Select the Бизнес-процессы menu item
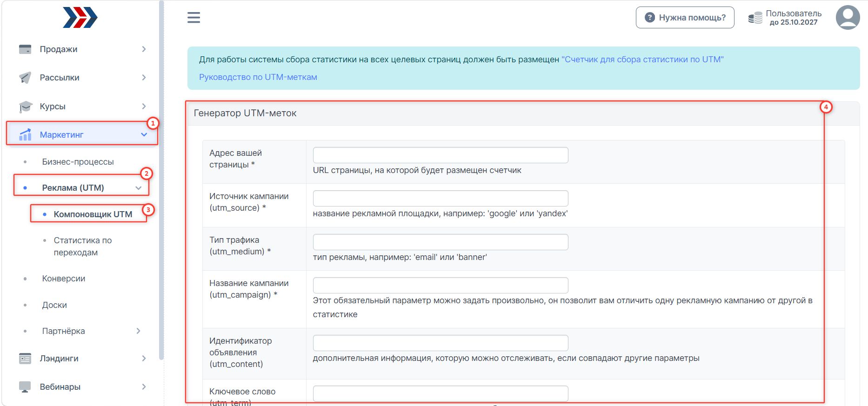This screenshot has height=406, width=868. 78,162
